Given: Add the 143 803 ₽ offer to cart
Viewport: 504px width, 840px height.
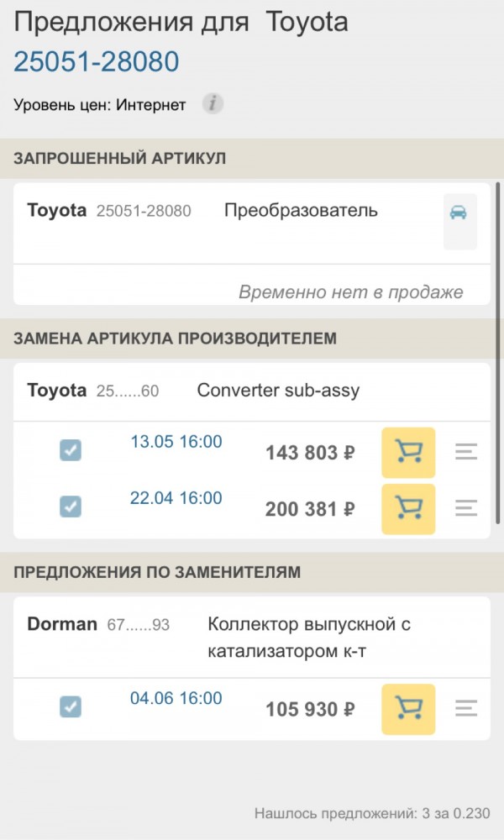Looking at the screenshot, I should [408, 452].
